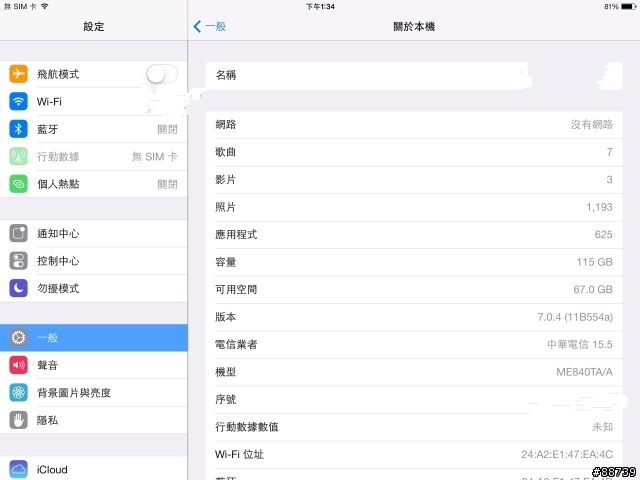The width and height of the screenshot is (640, 480).
Task: Tap the 機型 model row
Action: tap(414, 372)
